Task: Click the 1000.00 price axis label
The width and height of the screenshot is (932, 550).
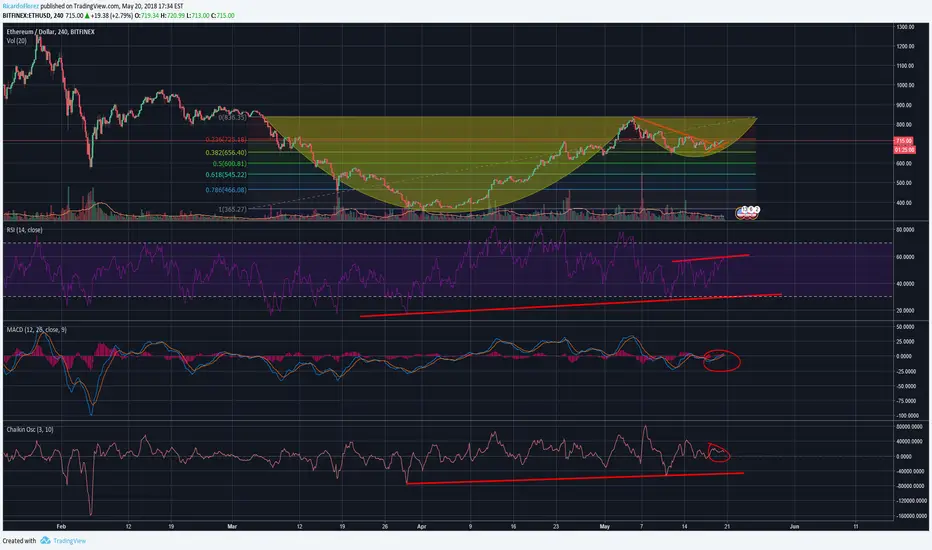Action: tap(905, 86)
